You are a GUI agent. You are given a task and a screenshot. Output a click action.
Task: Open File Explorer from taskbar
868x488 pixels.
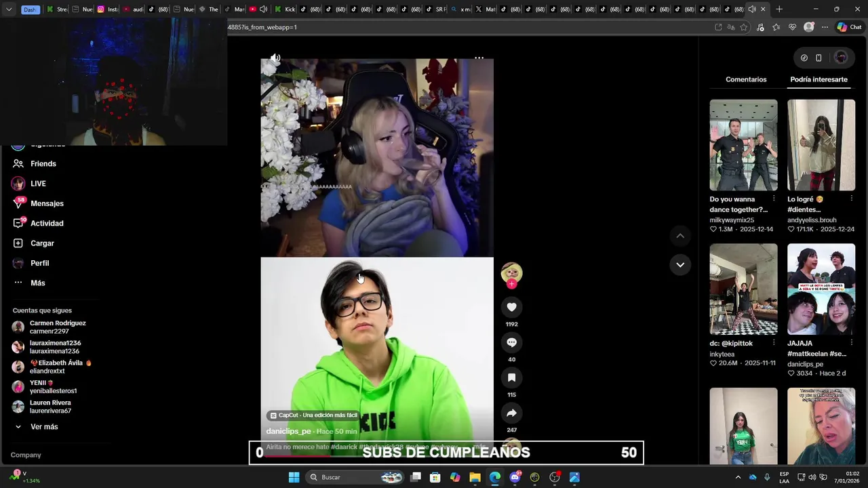pos(475,477)
